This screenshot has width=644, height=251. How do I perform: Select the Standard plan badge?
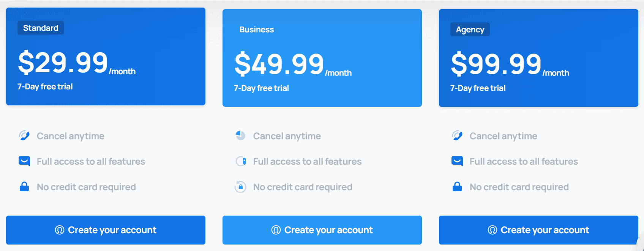[40, 28]
